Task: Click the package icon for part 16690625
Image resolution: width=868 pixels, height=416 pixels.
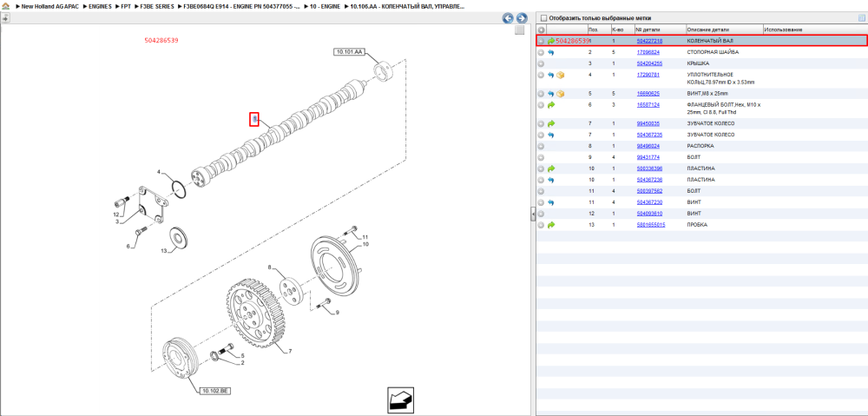Action: tap(560, 94)
